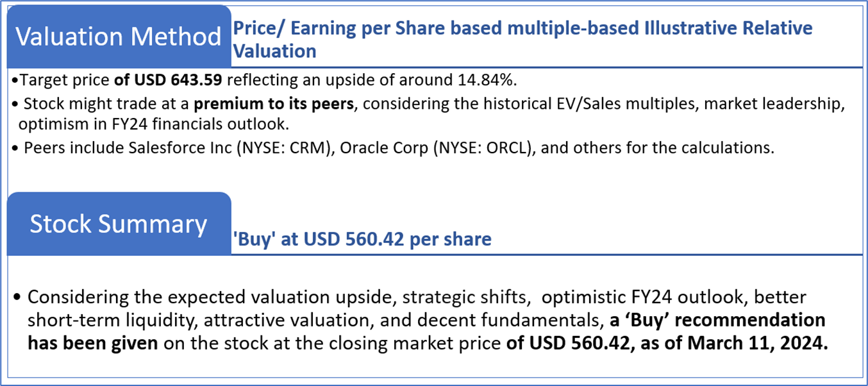
Task: Click the Stock Summary blue header label
Action: click(x=119, y=224)
